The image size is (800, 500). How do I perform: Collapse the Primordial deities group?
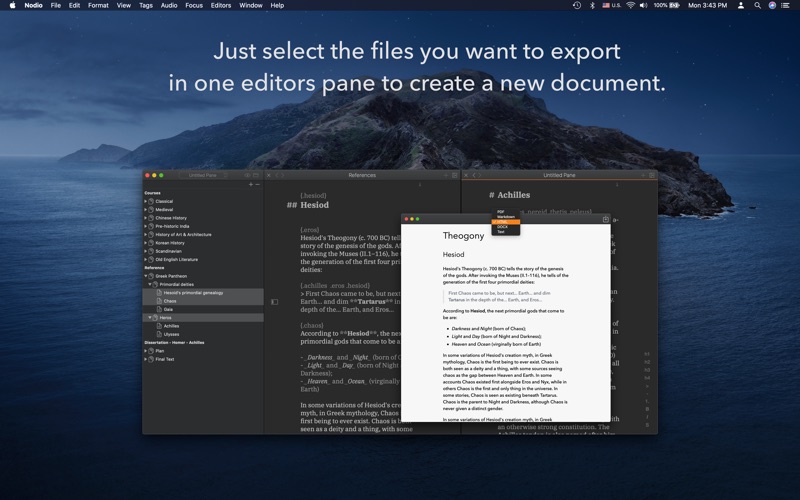coord(149,284)
